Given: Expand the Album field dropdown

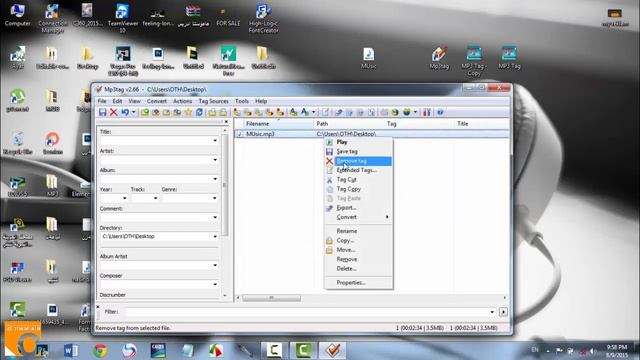Looking at the screenshot, I should tap(215, 179).
